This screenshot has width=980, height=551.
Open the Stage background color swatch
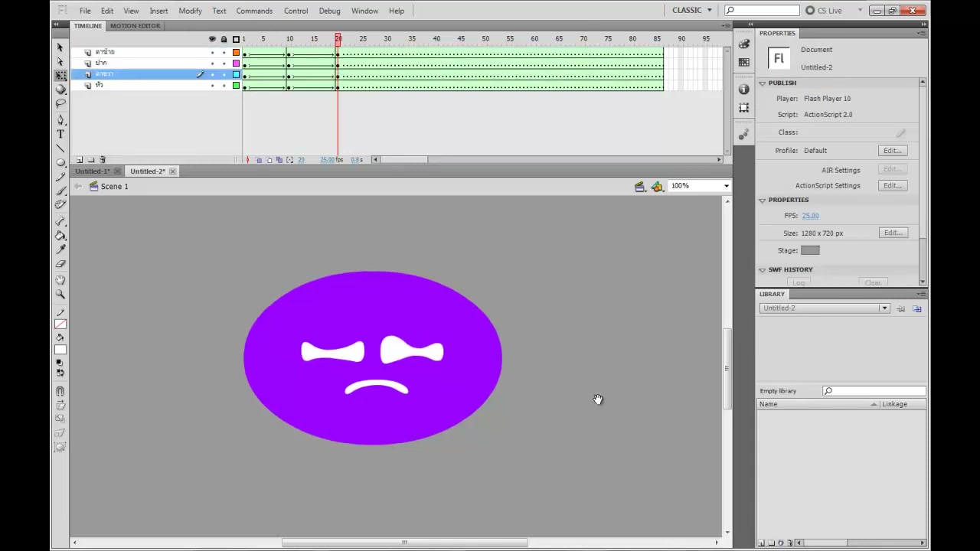pyautogui.click(x=810, y=250)
